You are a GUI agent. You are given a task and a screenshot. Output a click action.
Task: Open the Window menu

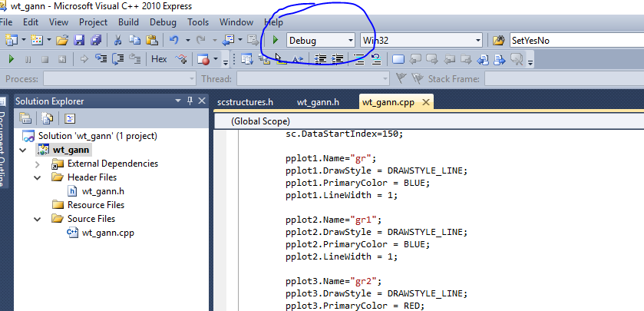236,22
